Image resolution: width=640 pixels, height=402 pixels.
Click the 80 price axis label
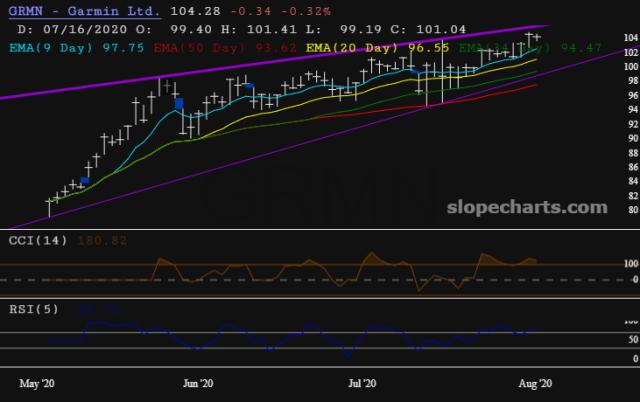633,210
